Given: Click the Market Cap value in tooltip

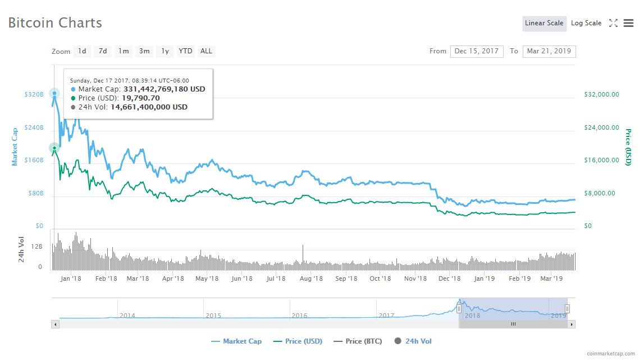Looking at the screenshot, I should (x=165, y=89).
